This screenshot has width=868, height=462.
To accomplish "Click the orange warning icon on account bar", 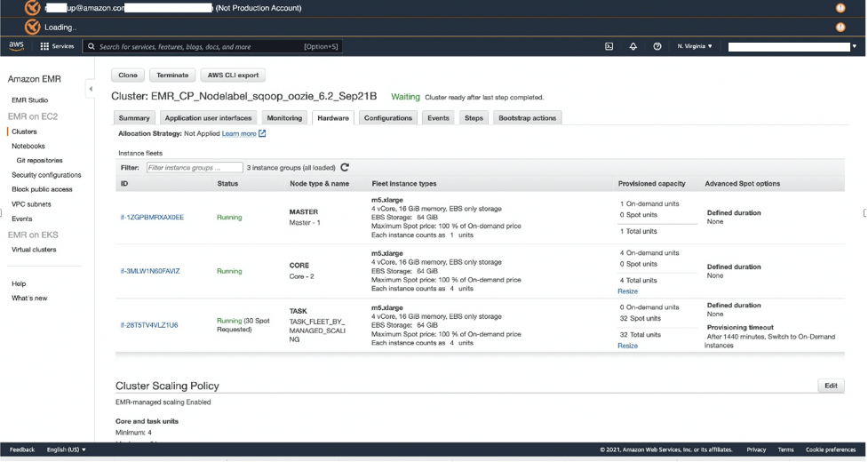I will tap(840, 8).
